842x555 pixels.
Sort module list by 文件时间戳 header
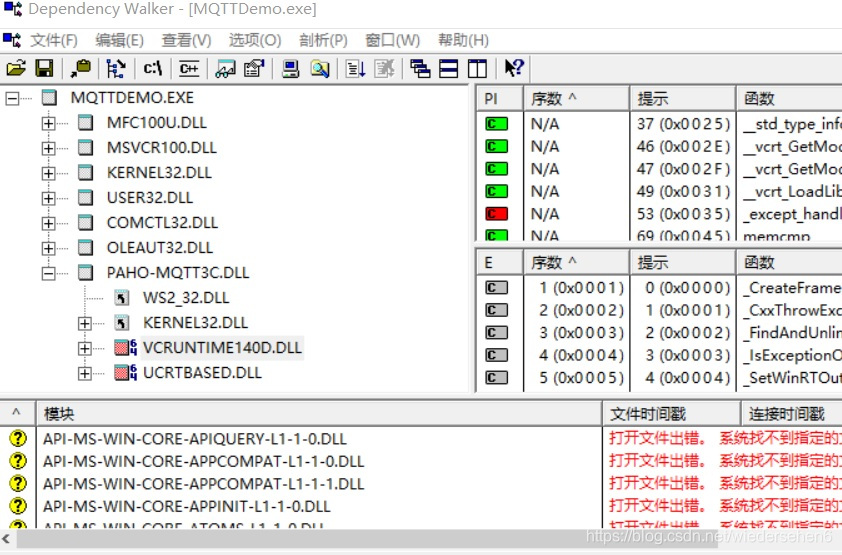tap(671, 414)
